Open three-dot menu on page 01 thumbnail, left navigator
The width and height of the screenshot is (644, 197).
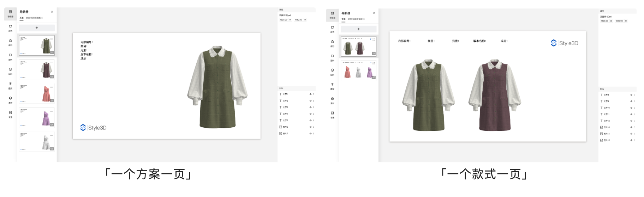click(x=52, y=39)
